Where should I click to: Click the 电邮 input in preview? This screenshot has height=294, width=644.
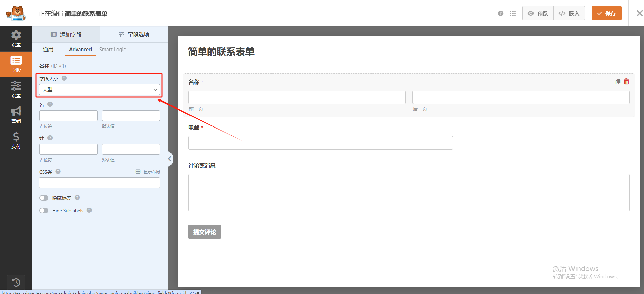(321, 143)
